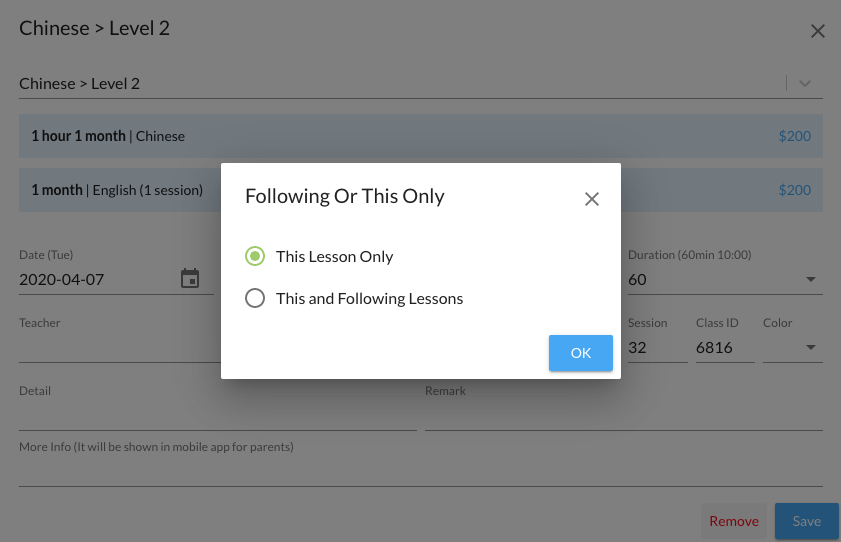Select This and Following Lessons option
The image size is (841, 542).
pos(255,298)
